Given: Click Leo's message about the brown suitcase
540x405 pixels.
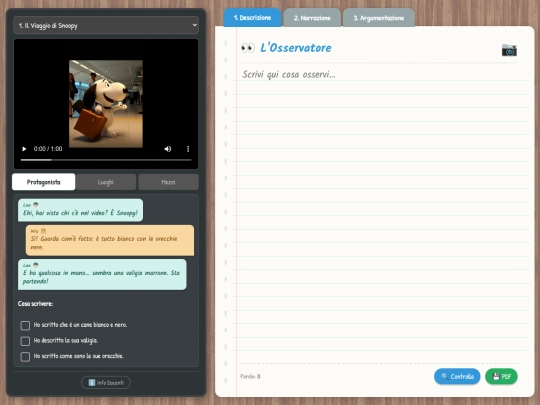Looking at the screenshot, I should [x=102, y=274].
